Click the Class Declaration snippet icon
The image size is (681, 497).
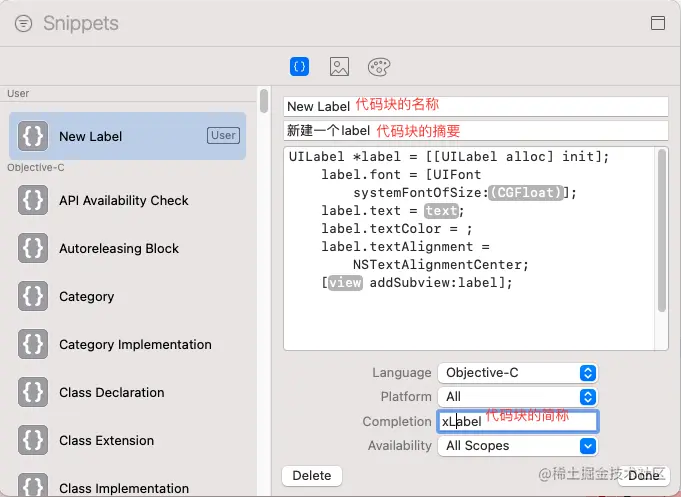[33, 392]
